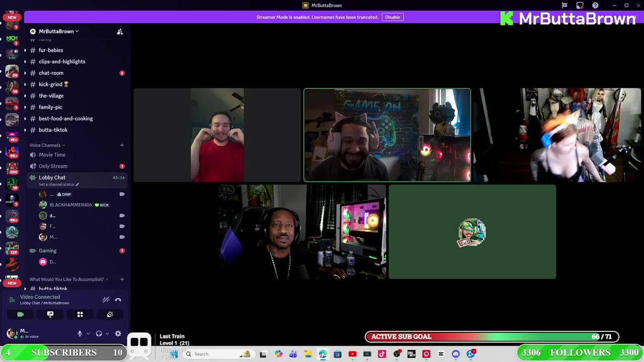
Task: Focus the avatar-only participant tile
Action: (472, 232)
